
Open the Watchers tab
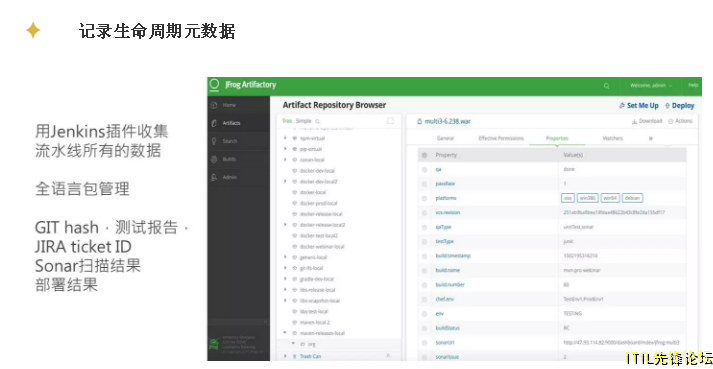click(x=613, y=138)
